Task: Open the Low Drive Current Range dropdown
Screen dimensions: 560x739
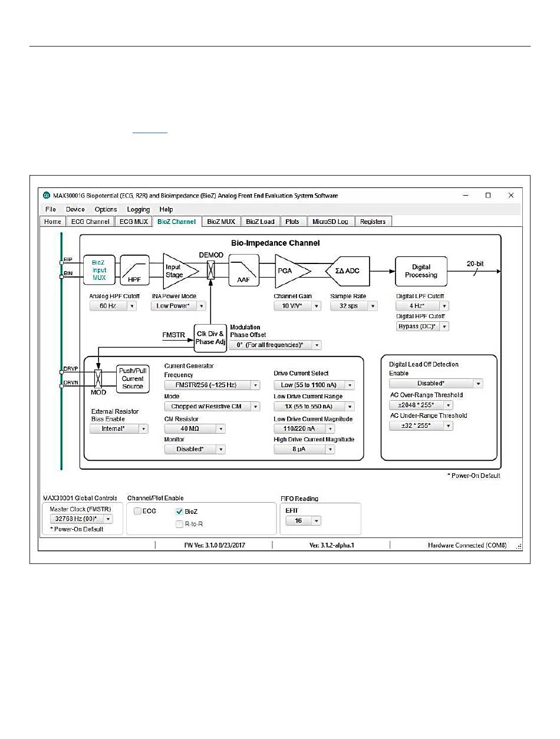Action: [x=314, y=407]
